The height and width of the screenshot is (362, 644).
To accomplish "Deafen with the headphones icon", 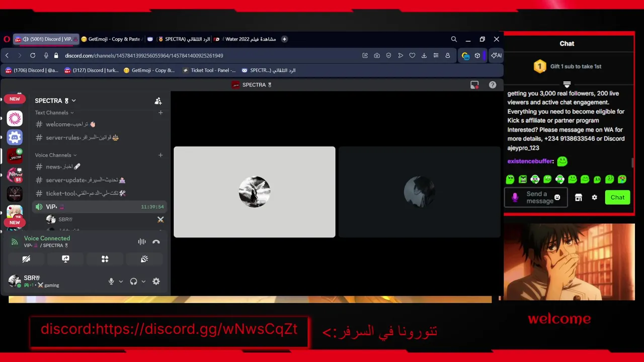I will [x=133, y=282].
